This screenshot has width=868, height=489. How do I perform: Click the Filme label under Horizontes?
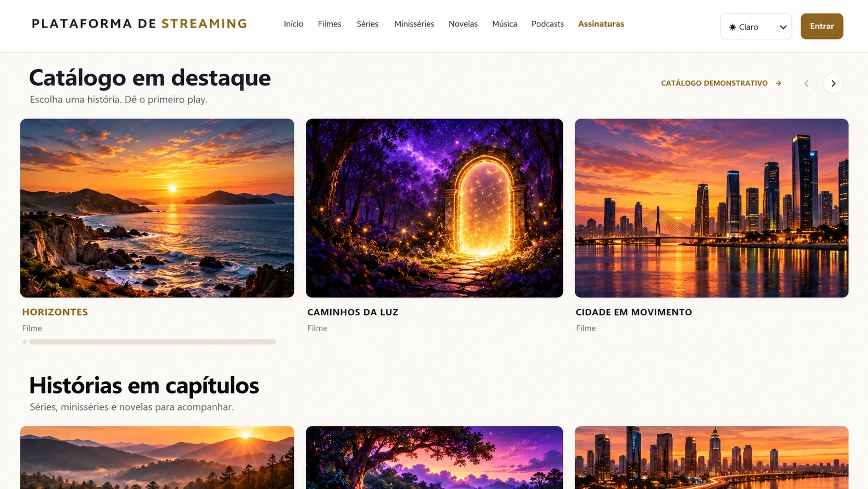pos(32,328)
